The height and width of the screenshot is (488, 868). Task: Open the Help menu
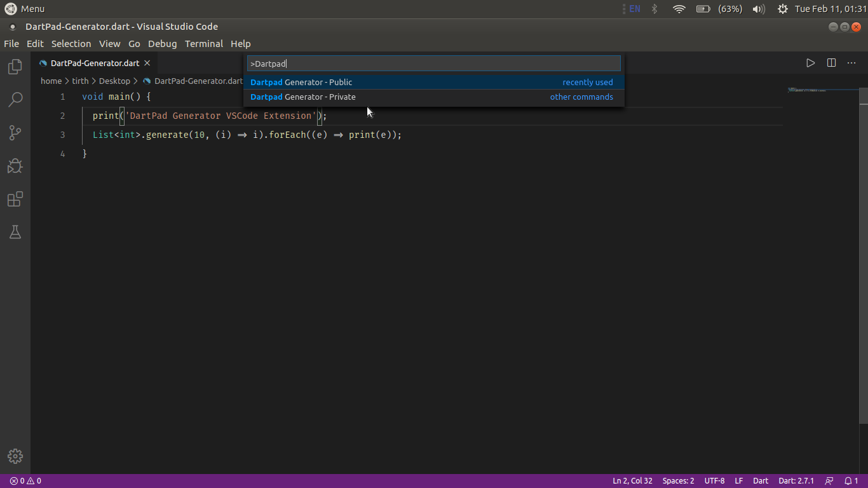pyautogui.click(x=241, y=44)
